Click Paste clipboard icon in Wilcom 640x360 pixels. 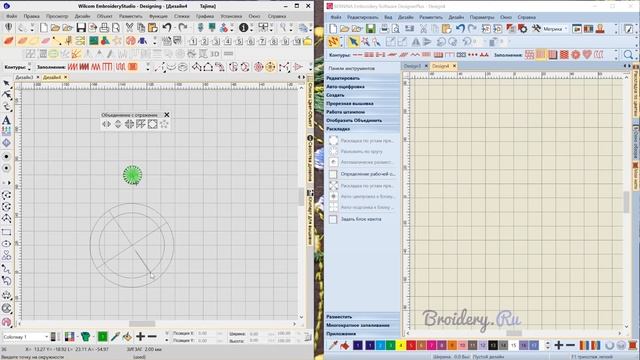[153, 28]
